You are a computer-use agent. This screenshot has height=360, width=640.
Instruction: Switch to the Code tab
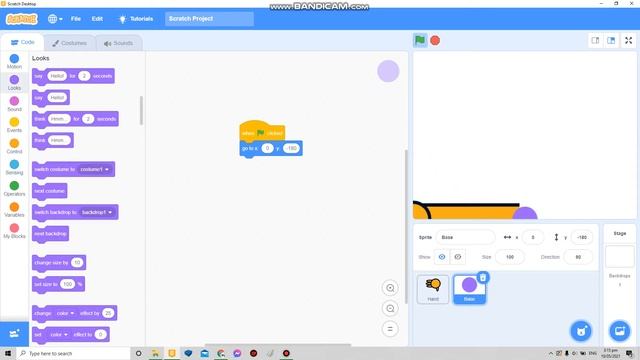tap(22, 42)
